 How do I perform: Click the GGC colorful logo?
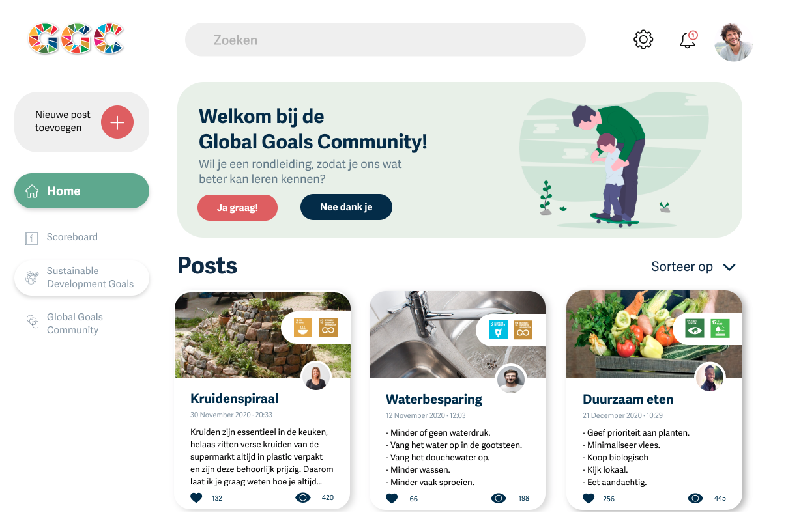pos(76,38)
